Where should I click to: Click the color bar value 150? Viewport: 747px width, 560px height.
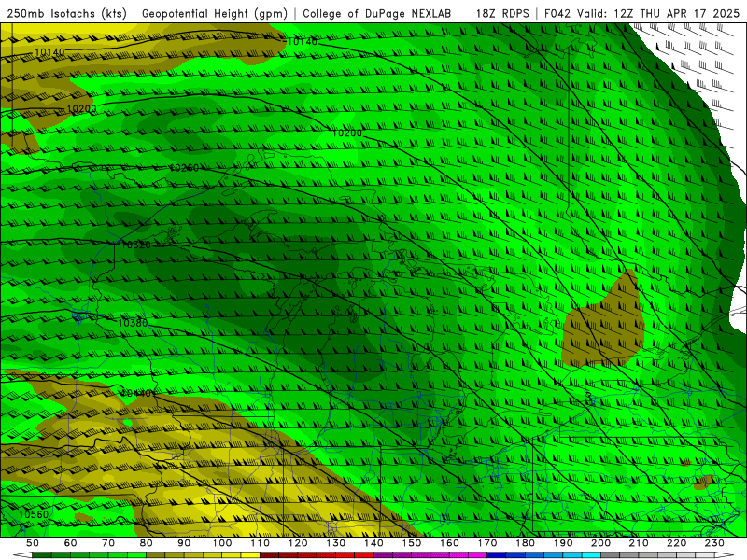tap(412, 543)
